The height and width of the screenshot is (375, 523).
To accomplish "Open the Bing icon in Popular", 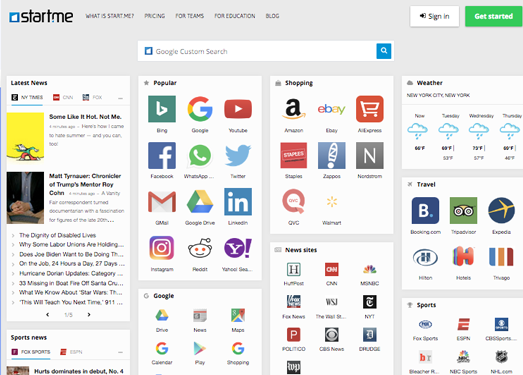I will click(162, 109).
